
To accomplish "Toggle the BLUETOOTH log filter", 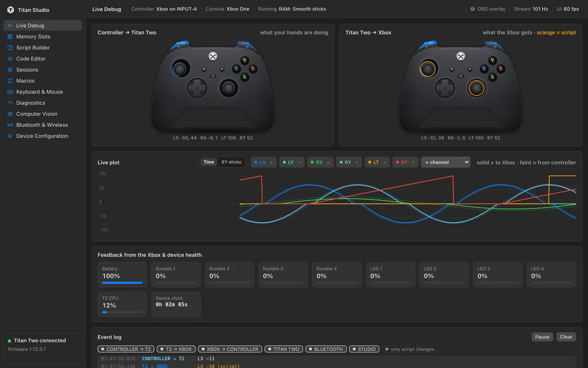I will click(x=326, y=349).
